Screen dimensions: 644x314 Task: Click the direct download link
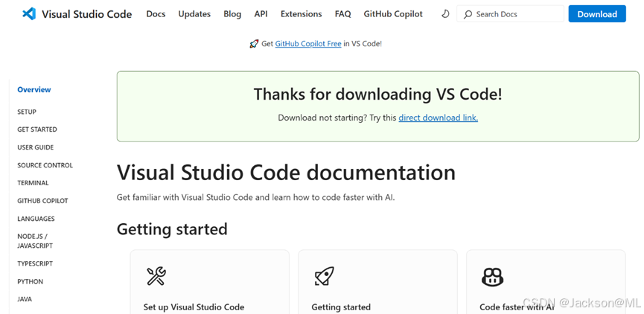tap(439, 118)
